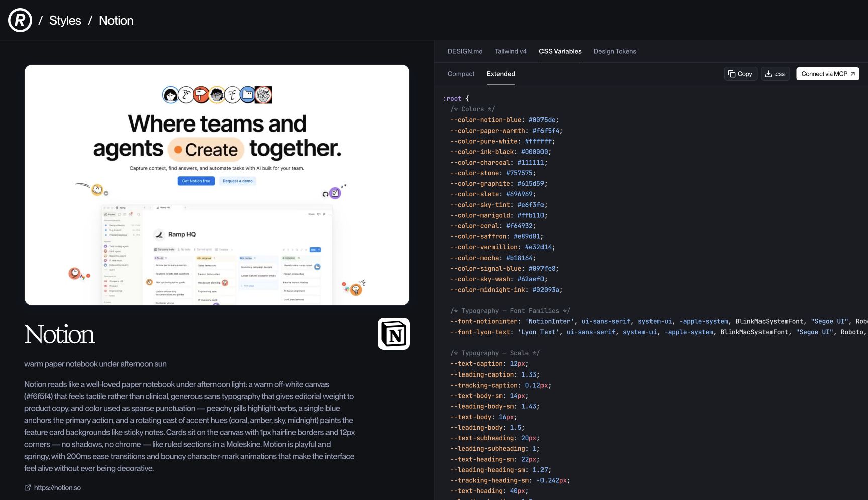Click the Notion N logo icon
Image resolution: width=868 pixels, height=500 pixels.
[x=394, y=334]
